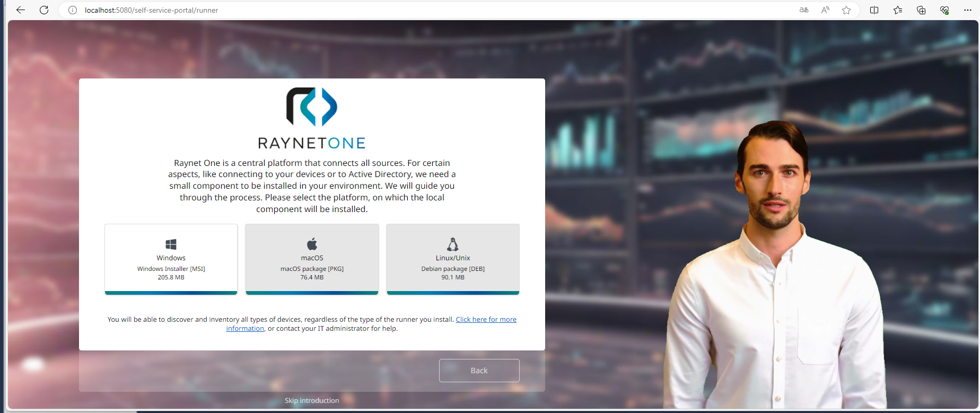The height and width of the screenshot is (413, 980).
Task: Open browser Settings and more menu
Action: (968, 10)
